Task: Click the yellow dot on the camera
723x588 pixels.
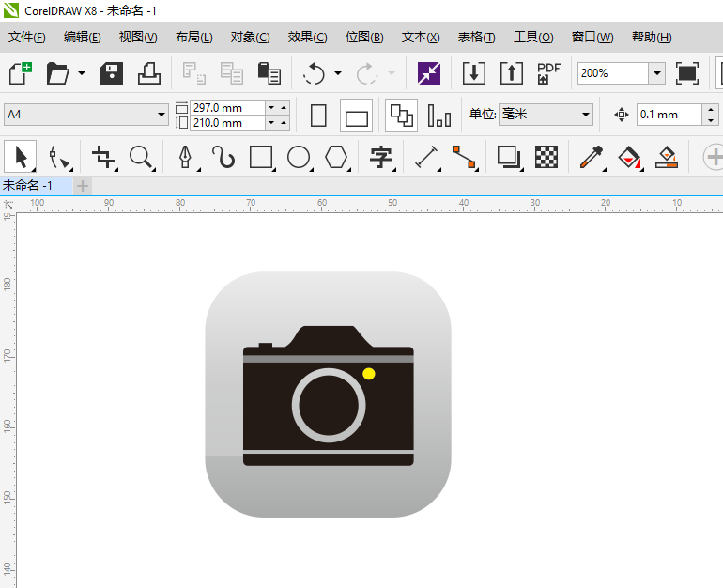Action: coord(369,374)
